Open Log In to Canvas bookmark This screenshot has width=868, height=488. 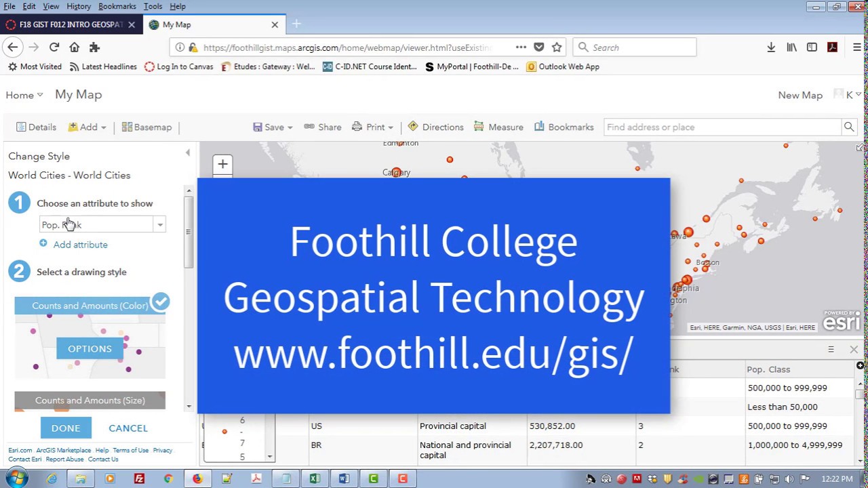point(178,66)
